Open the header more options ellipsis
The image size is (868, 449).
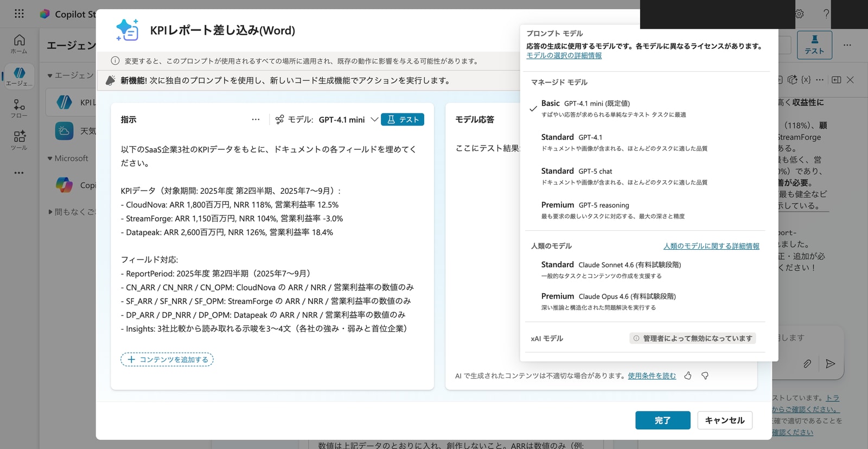pos(847,45)
